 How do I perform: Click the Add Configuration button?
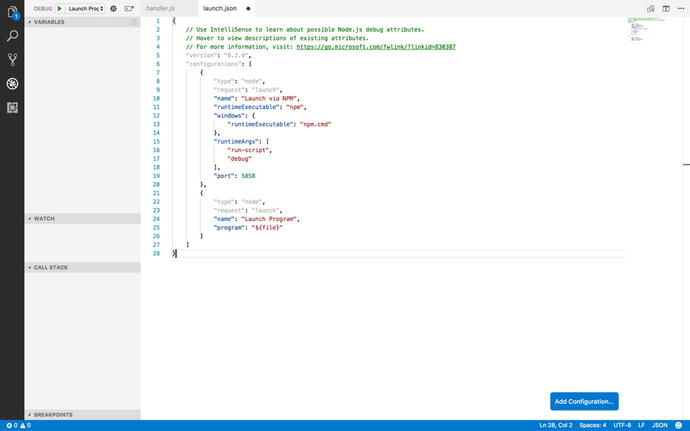pyautogui.click(x=584, y=402)
